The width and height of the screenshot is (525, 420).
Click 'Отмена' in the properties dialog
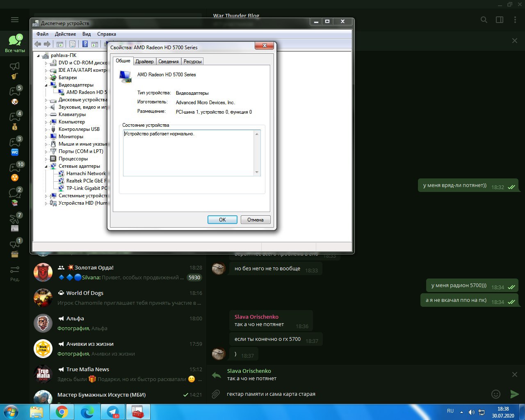coord(256,220)
